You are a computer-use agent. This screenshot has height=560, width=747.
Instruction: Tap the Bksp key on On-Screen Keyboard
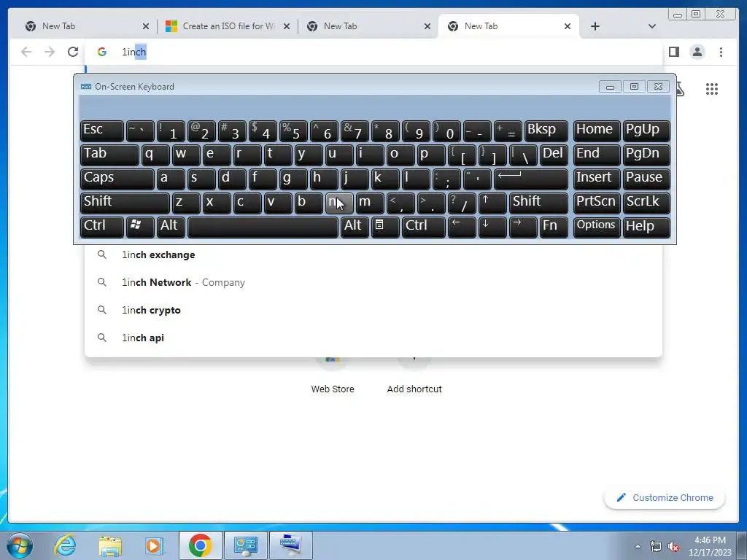[546, 131]
